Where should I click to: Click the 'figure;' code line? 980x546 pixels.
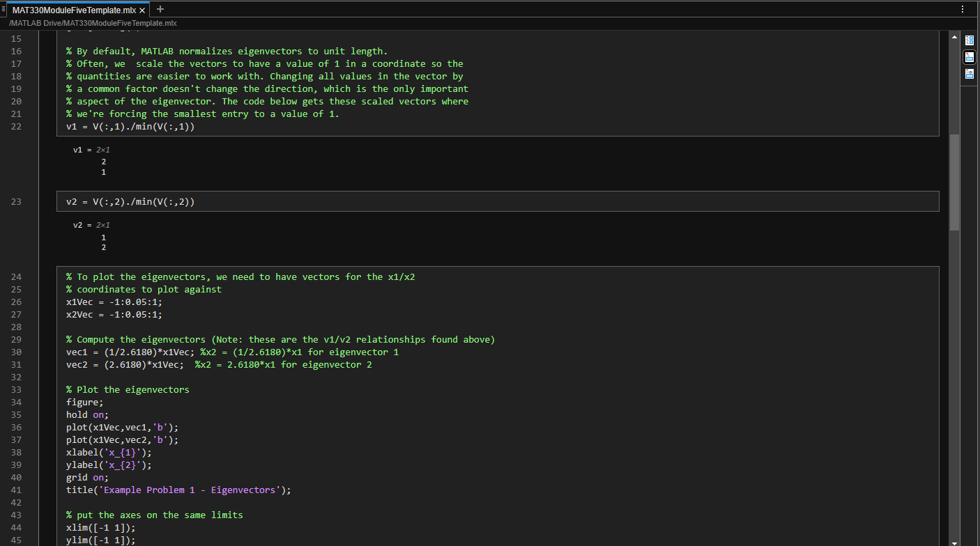coord(85,403)
